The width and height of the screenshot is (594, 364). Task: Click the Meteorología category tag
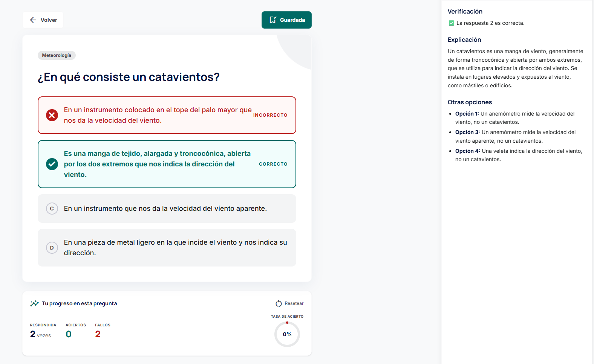(x=57, y=55)
